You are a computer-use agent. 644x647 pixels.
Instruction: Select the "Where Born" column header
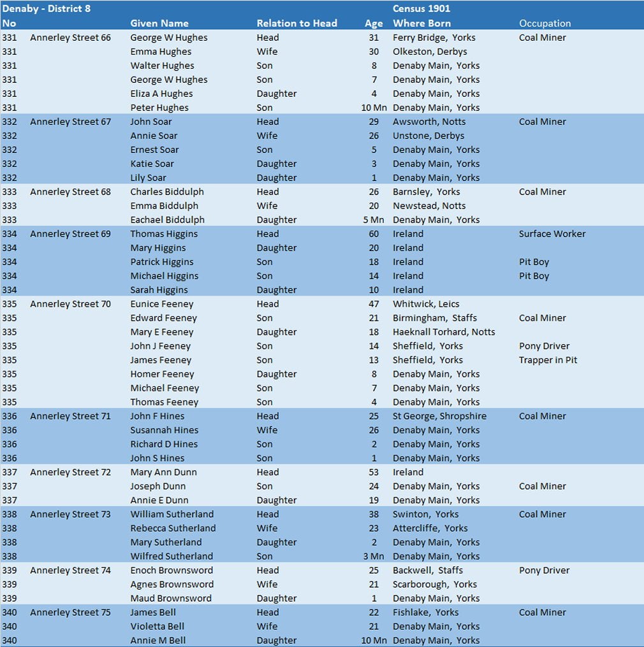[x=421, y=24]
